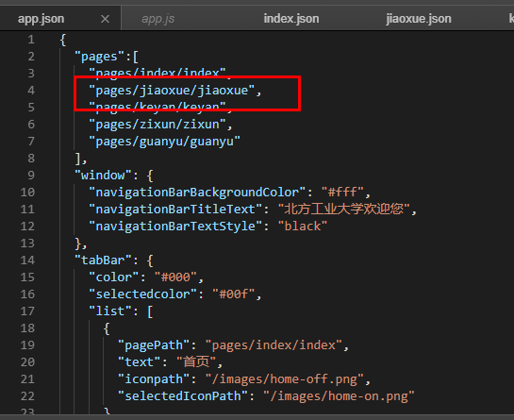Viewport: 514px width, 420px height.
Task: Click "pages/jiaoxue/jiaoxue" string on line 4
Action: coord(172,91)
